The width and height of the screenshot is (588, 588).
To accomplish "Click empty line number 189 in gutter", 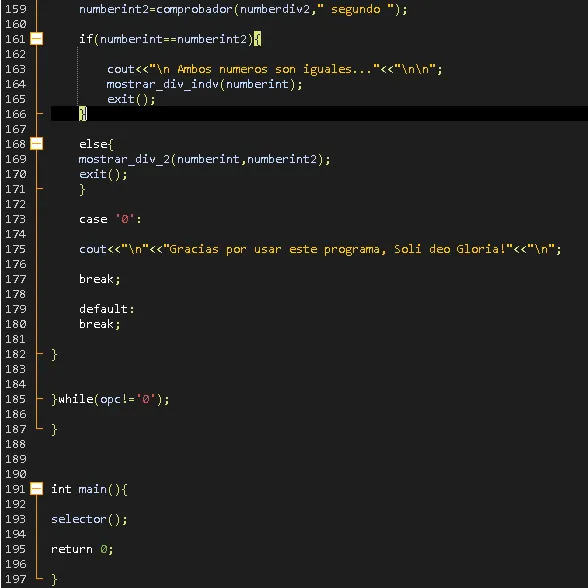I will point(16,459).
